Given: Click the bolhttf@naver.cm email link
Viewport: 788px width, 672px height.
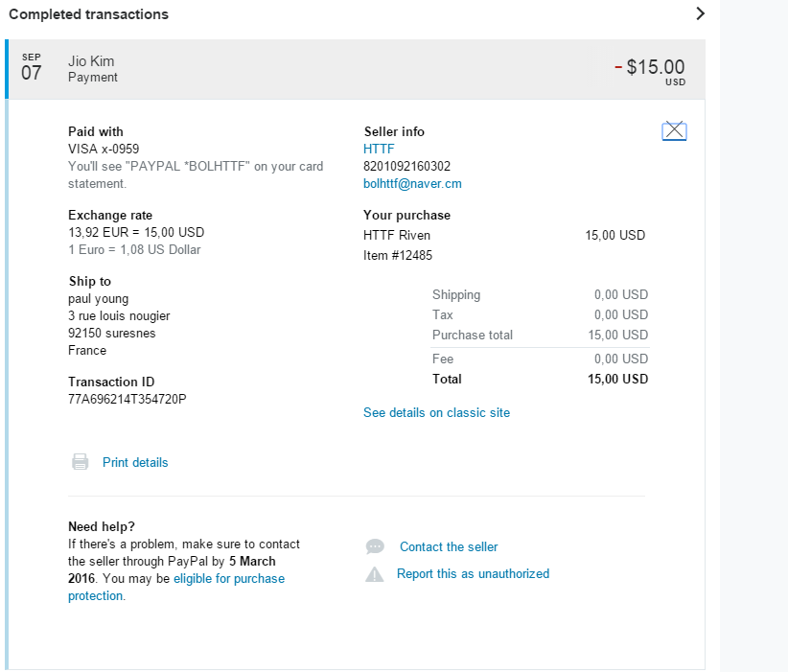Looking at the screenshot, I should (412, 183).
